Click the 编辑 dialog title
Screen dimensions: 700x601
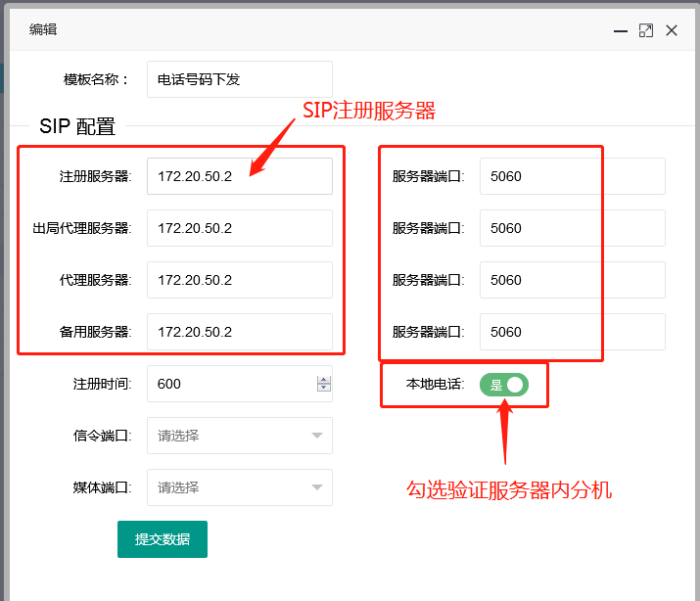click(x=43, y=29)
